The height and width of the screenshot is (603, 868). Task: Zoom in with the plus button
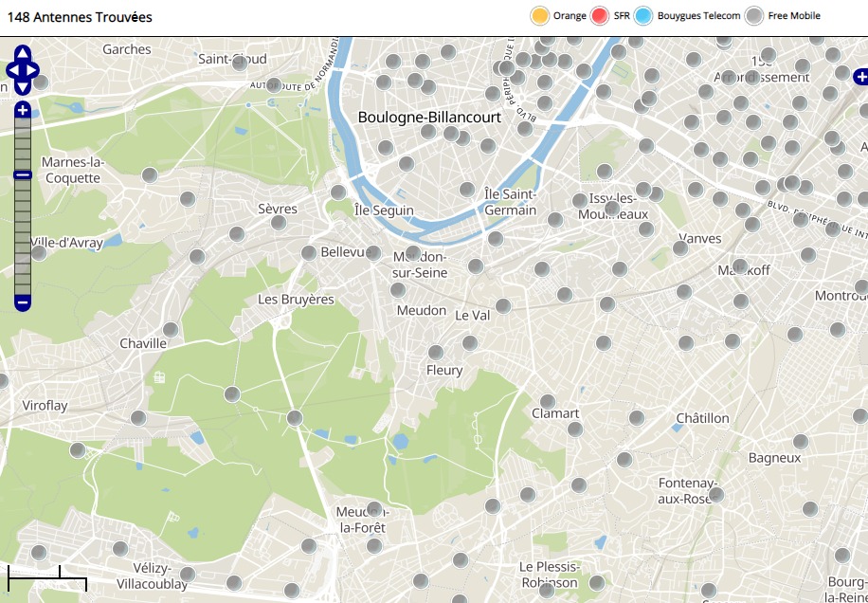tap(23, 110)
